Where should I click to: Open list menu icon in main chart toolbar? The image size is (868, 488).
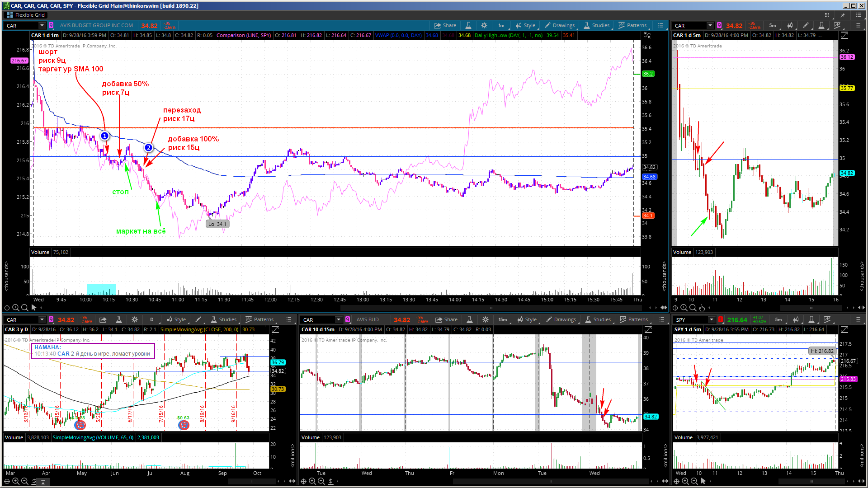click(660, 26)
